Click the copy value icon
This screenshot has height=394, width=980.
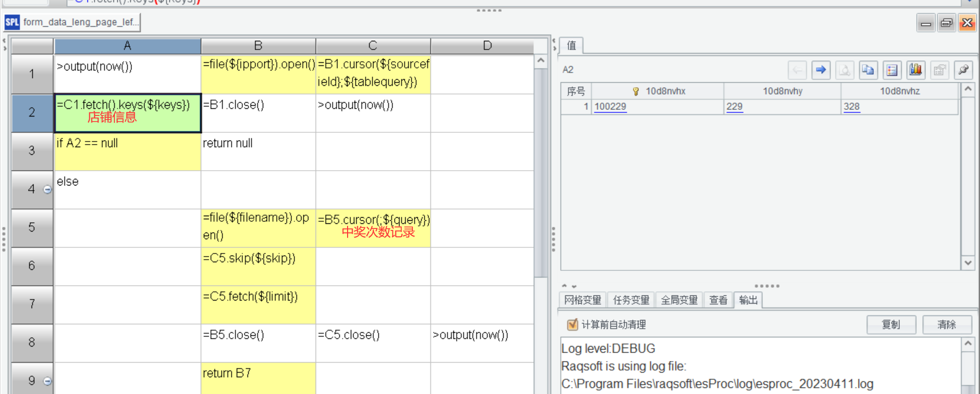[x=868, y=70]
